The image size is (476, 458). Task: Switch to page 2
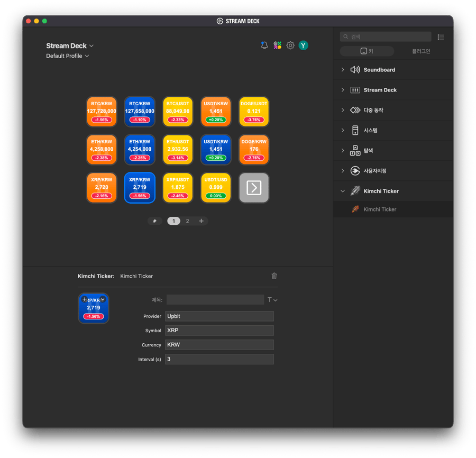[x=187, y=221]
